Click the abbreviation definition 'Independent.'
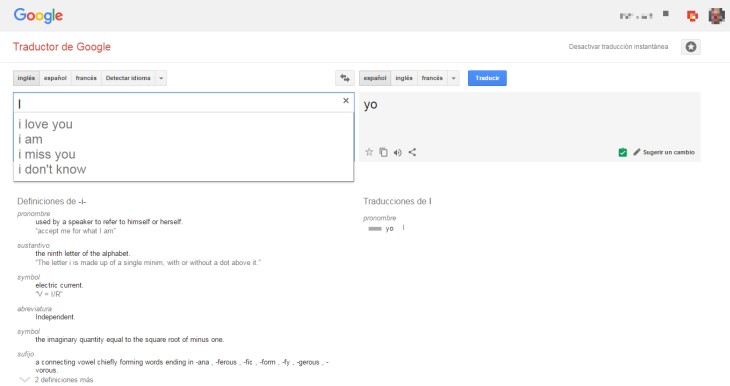This screenshot has width=730, height=386. tap(55, 317)
